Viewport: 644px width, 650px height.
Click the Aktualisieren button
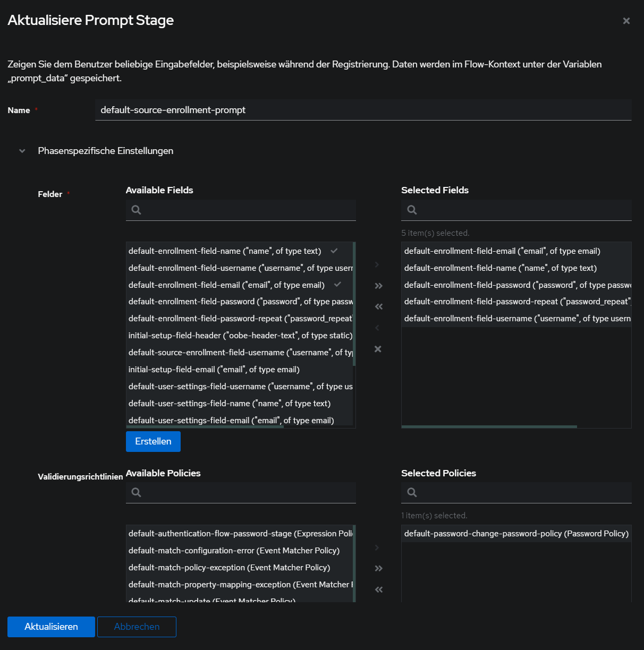point(51,627)
